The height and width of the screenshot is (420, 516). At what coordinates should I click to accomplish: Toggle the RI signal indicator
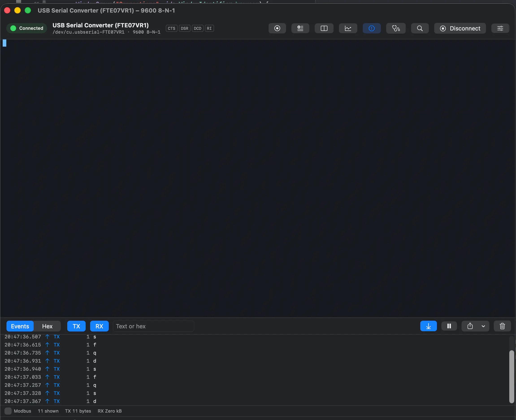209,28
